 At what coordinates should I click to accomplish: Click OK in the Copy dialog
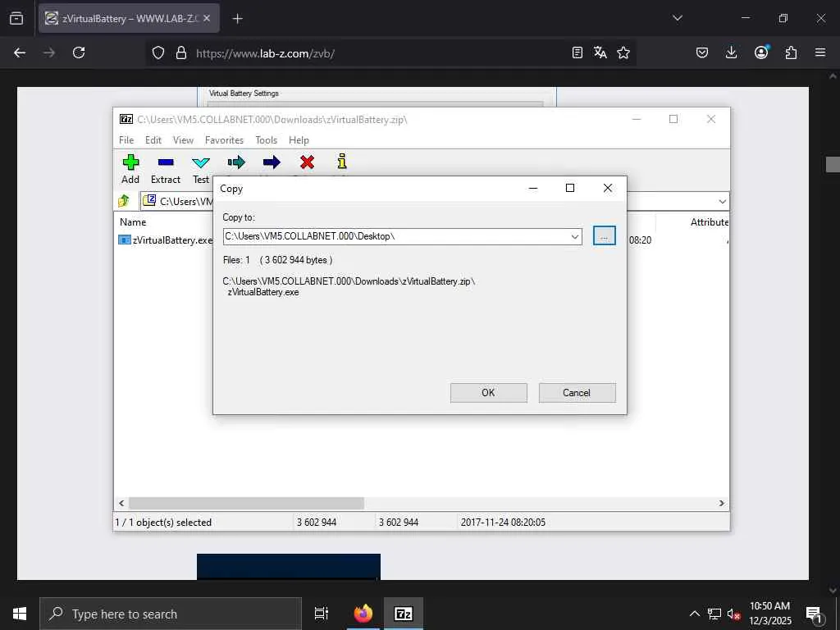pos(489,393)
